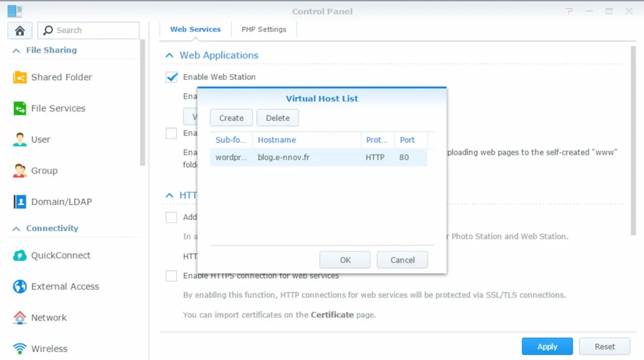Screen dimensions: 644x360
Task: Open the User icon
Action: tap(19, 139)
